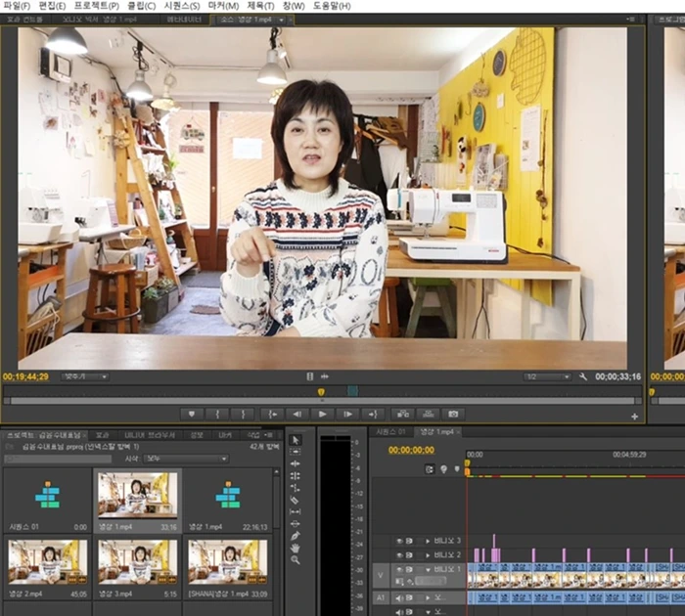Switch to the 시퀀스 01 timeline tab
This screenshot has height=616, width=685.
(x=389, y=431)
